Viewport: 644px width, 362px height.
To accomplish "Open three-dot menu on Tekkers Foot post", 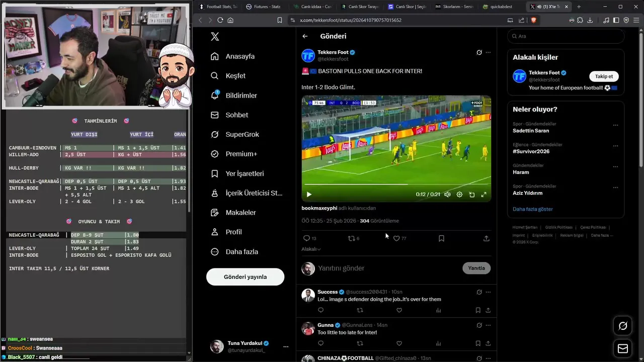I will (x=488, y=52).
